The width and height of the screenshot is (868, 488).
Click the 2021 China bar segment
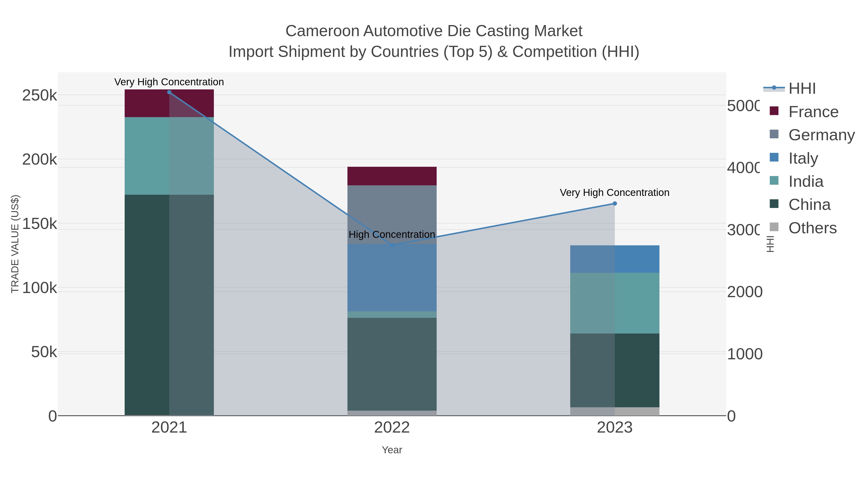coord(169,305)
